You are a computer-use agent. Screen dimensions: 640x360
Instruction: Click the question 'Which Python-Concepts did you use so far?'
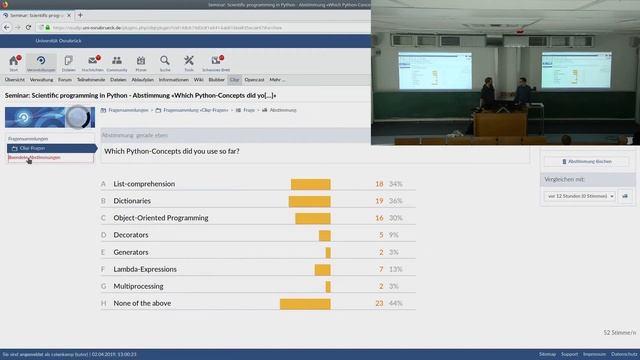tap(172, 151)
